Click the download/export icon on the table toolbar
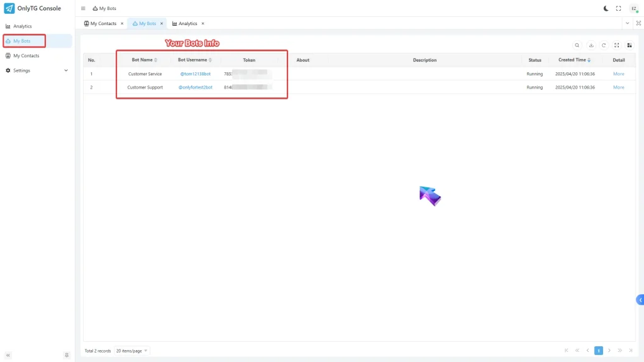 [591, 45]
